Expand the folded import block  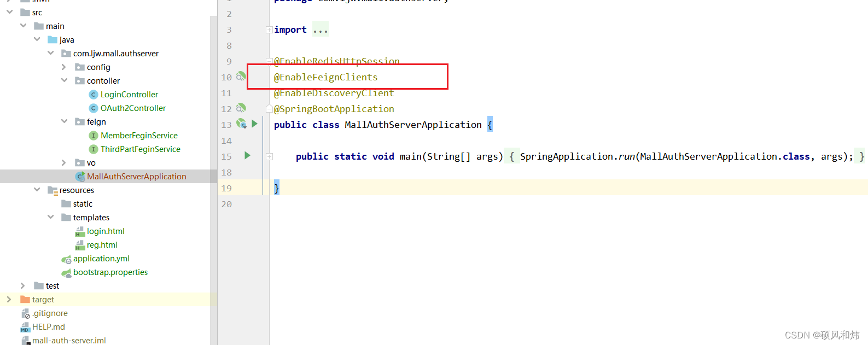coord(269,30)
